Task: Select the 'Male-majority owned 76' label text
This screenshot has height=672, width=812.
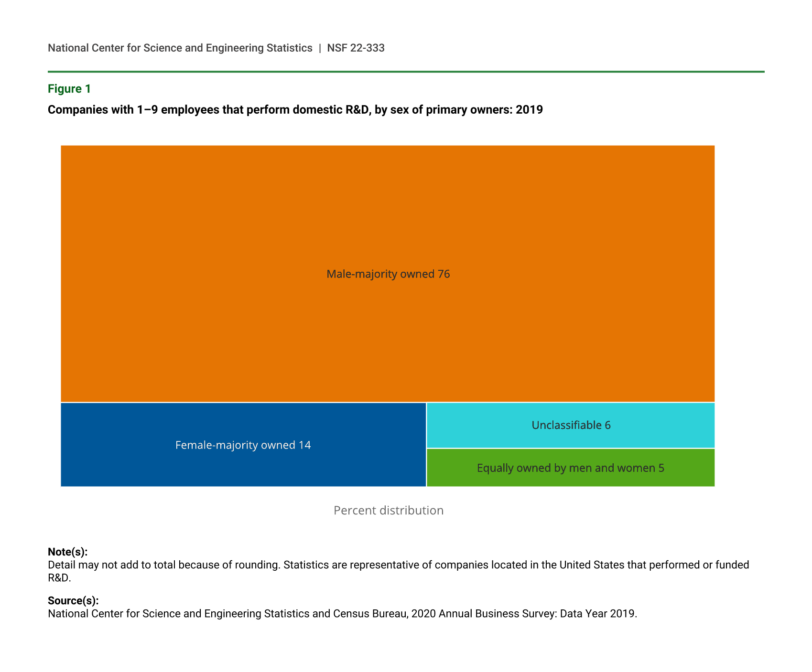Action: click(388, 274)
